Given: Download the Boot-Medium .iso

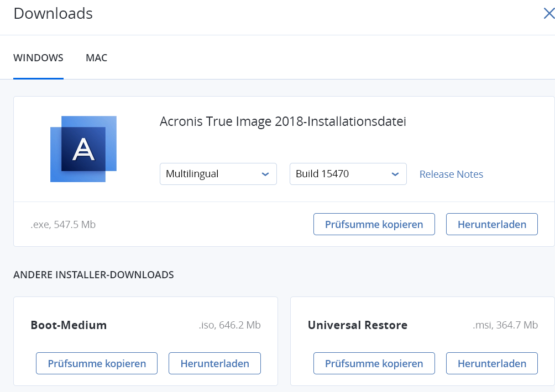Looking at the screenshot, I should click(214, 363).
